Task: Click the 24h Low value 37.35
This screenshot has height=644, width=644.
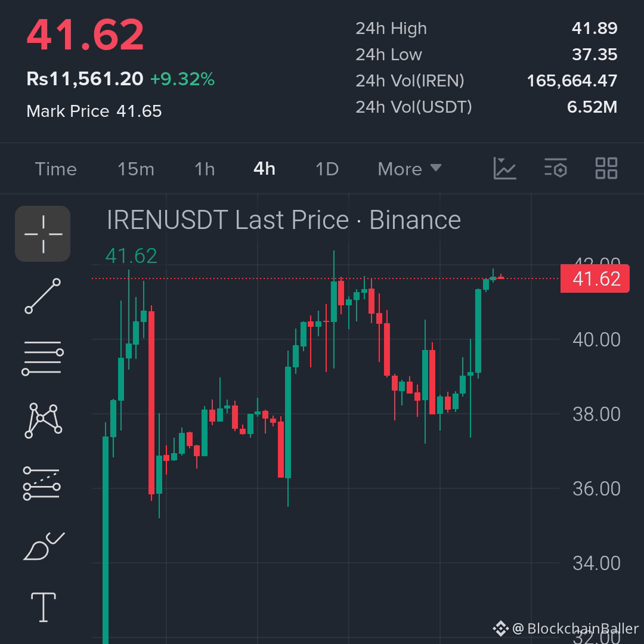Action: point(595,55)
